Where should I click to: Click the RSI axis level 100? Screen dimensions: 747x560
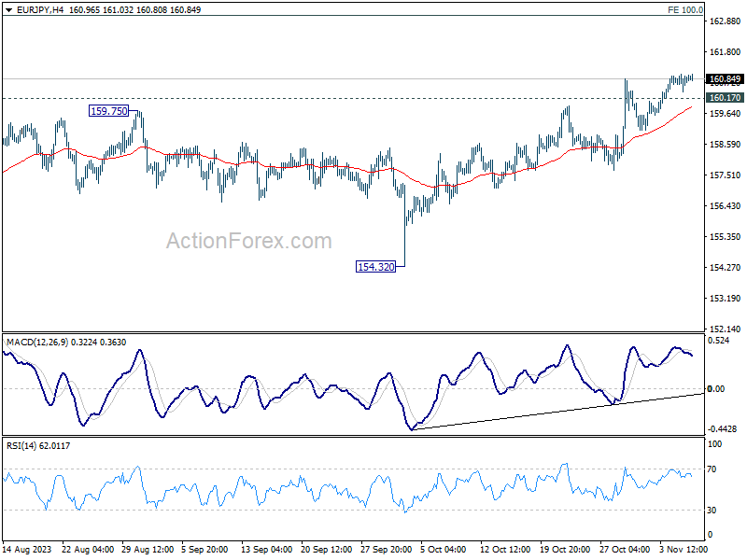[x=714, y=444]
